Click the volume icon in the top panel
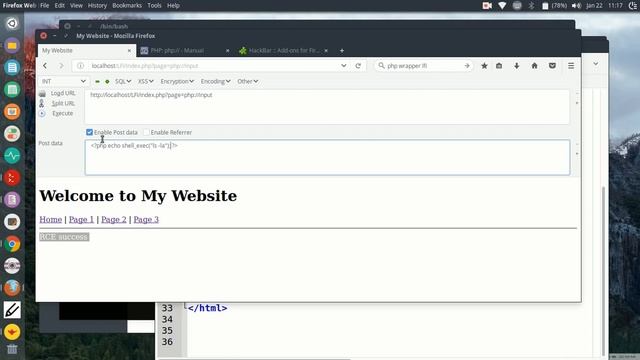This screenshot has height=360, width=640. (x=576, y=6)
